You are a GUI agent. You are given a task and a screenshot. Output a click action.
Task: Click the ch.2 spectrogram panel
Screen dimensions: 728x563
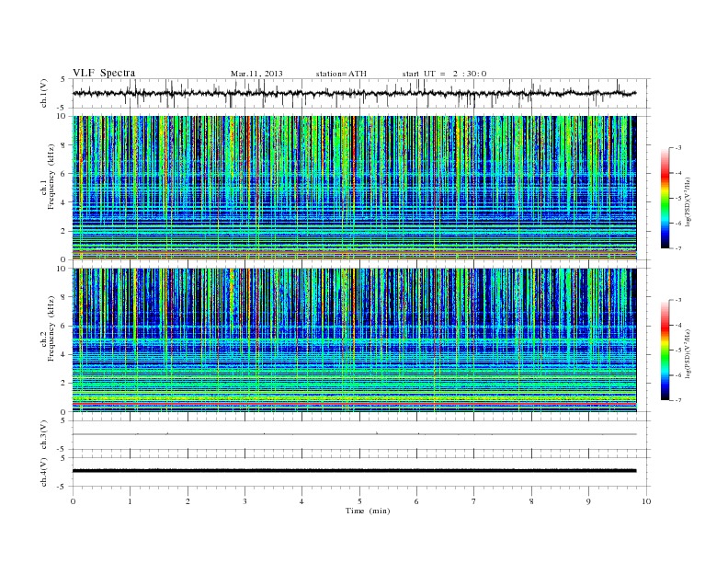click(354, 340)
